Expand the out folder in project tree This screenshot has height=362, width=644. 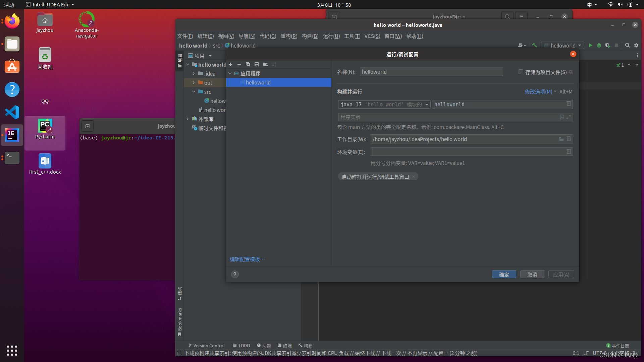coord(194,82)
